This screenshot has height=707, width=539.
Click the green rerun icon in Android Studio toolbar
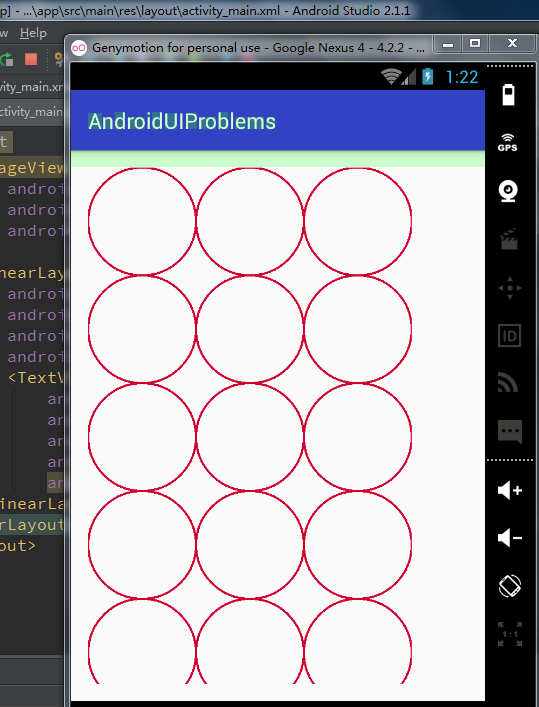pyautogui.click(x=7, y=60)
